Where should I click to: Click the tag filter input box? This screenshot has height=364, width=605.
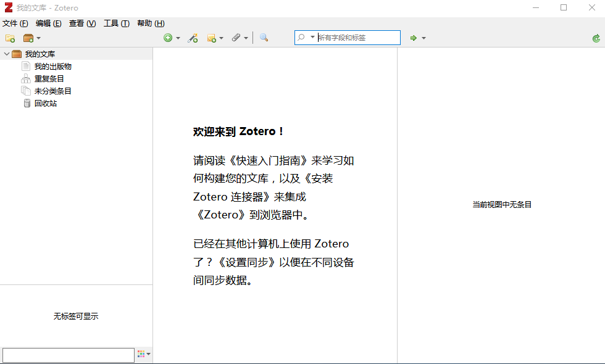68,355
